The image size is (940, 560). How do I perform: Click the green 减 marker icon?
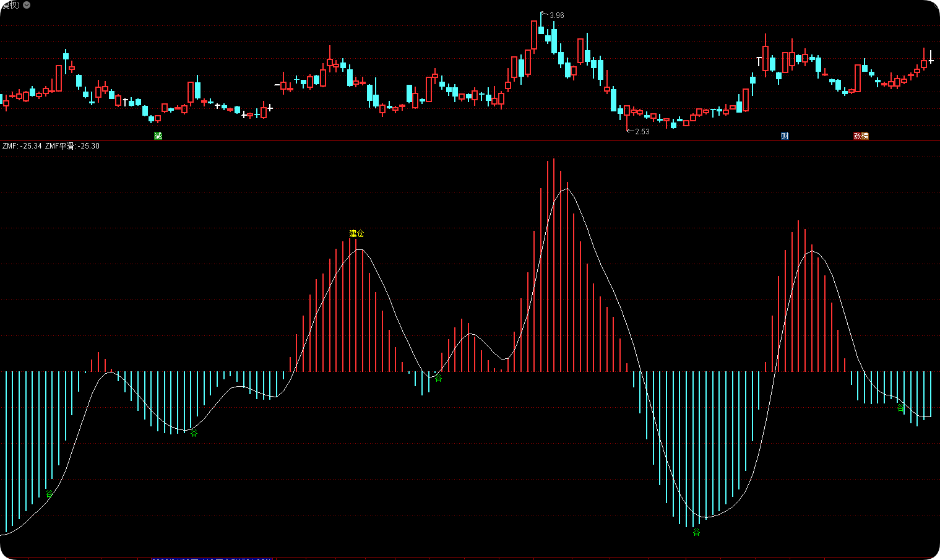click(x=158, y=136)
